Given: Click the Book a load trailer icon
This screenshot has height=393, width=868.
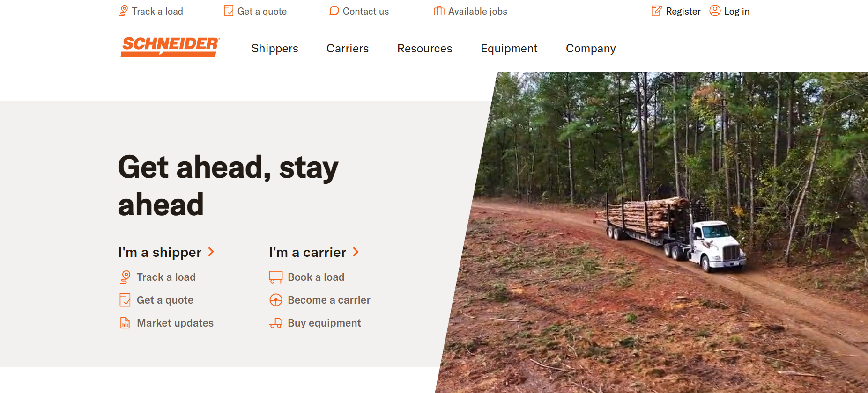Looking at the screenshot, I should [x=276, y=277].
